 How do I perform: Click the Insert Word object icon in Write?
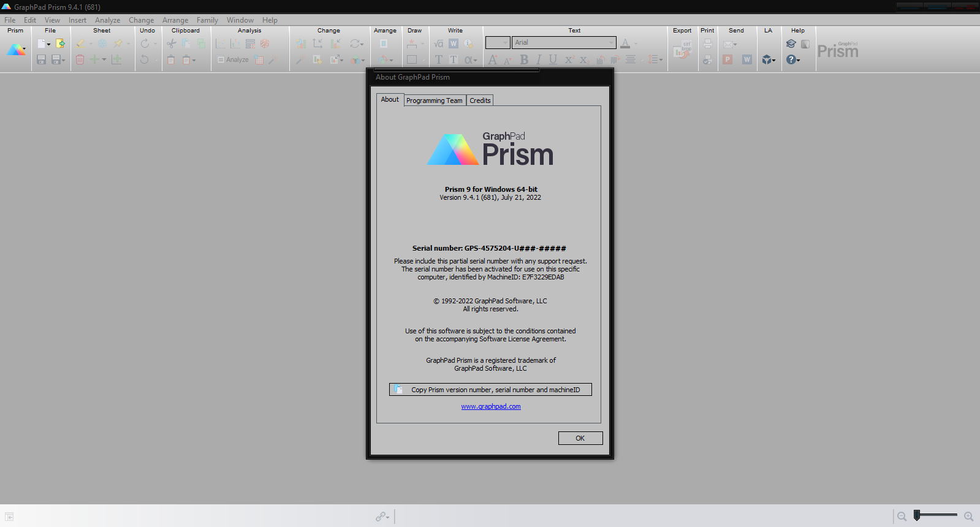454,44
